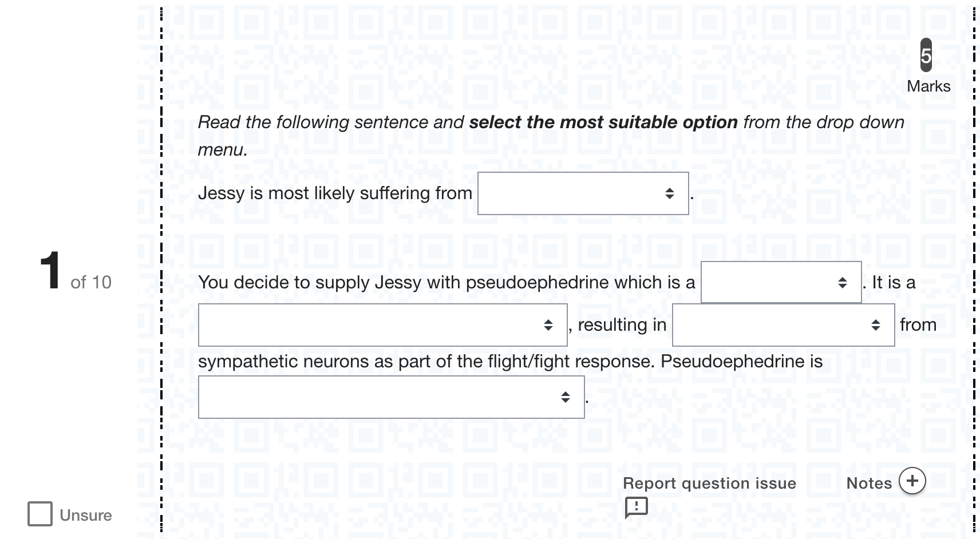This screenshot has height=539, width=980.
Task: Click the 'Report question issue' link
Action: (709, 483)
